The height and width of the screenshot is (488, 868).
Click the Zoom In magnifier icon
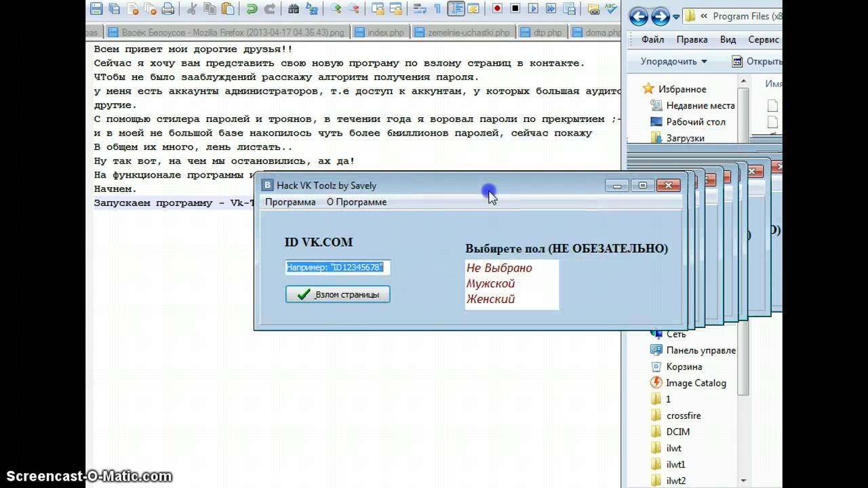(x=336, y=9)
